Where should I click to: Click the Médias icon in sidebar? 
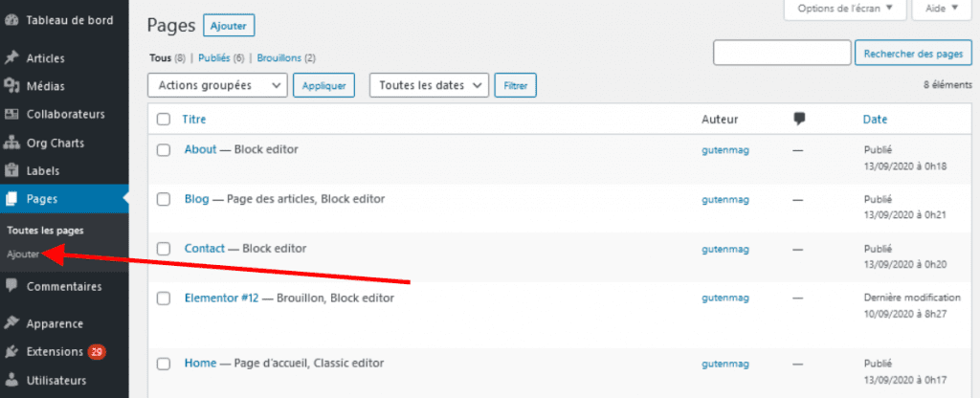(11, 86)
